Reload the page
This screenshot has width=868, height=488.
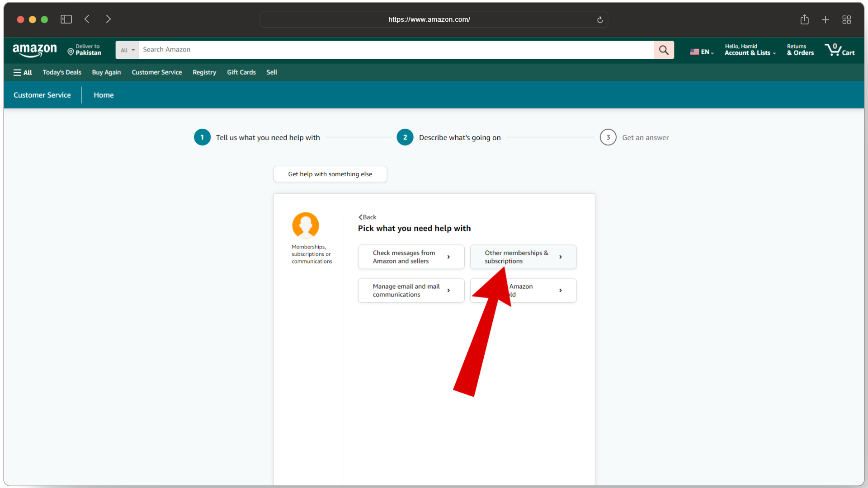coord(600,19)
